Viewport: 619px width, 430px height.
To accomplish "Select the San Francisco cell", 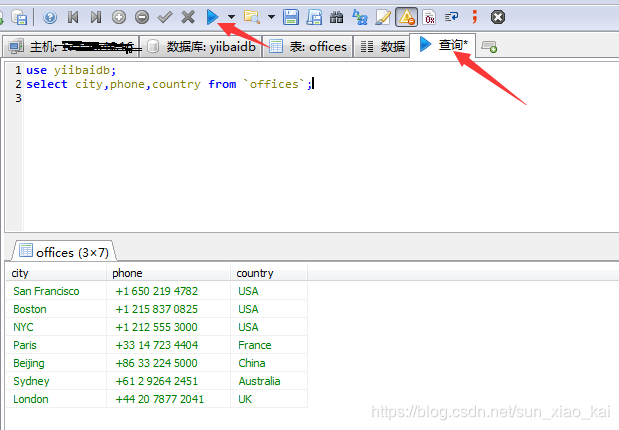I will (x=56, y=291).
